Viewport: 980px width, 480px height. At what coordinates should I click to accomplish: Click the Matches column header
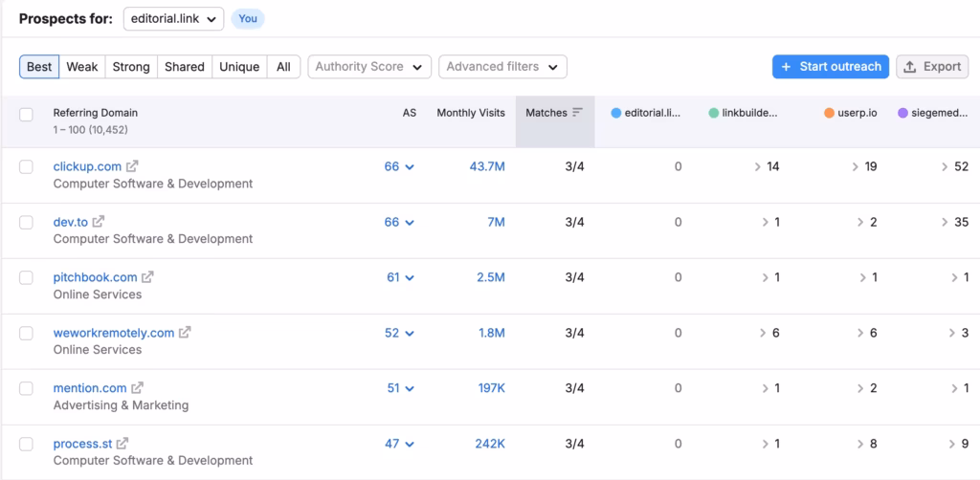click(x=555, y=121)
